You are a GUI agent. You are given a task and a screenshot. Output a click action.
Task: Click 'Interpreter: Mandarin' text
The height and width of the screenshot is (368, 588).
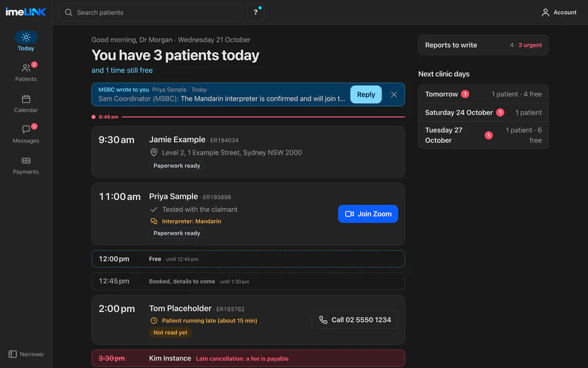tap(191, 221)
